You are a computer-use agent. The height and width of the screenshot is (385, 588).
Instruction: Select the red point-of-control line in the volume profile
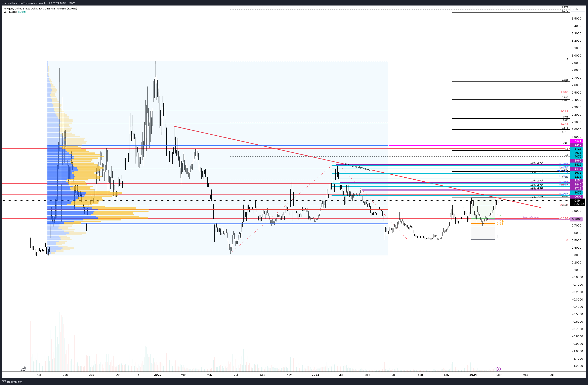point(218,210)
